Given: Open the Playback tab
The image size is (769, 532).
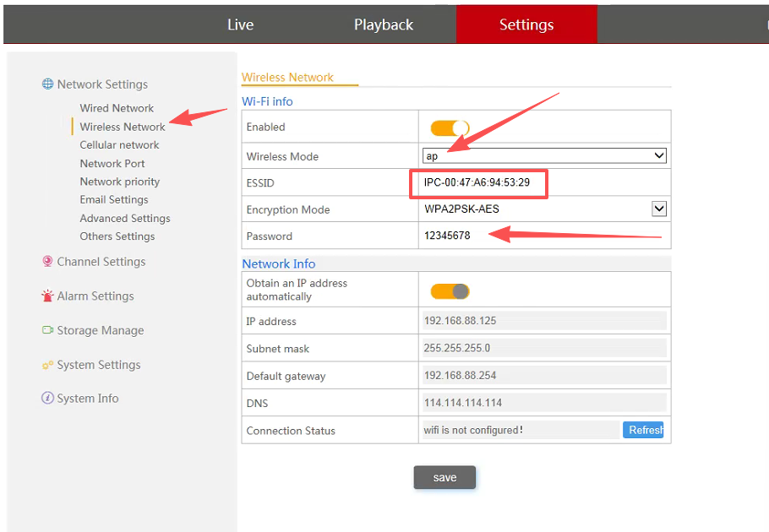Looking at the screenshot, I should (384, 24).
